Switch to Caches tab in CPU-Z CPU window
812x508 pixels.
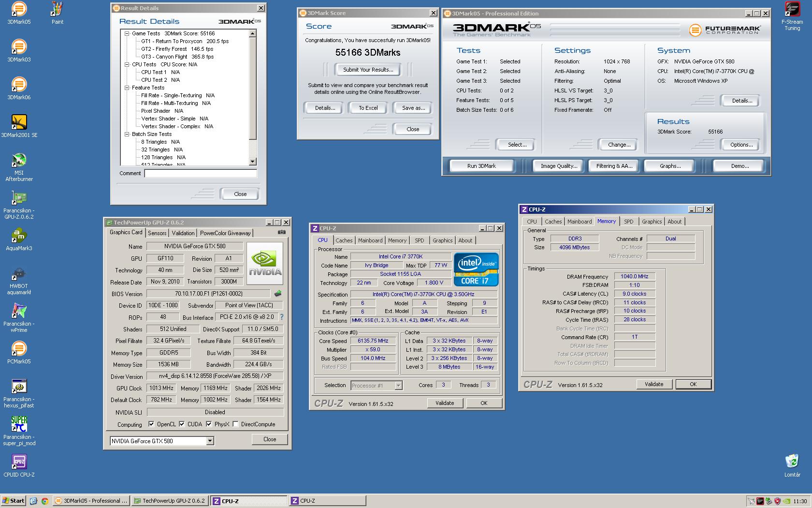coord(344,240)
